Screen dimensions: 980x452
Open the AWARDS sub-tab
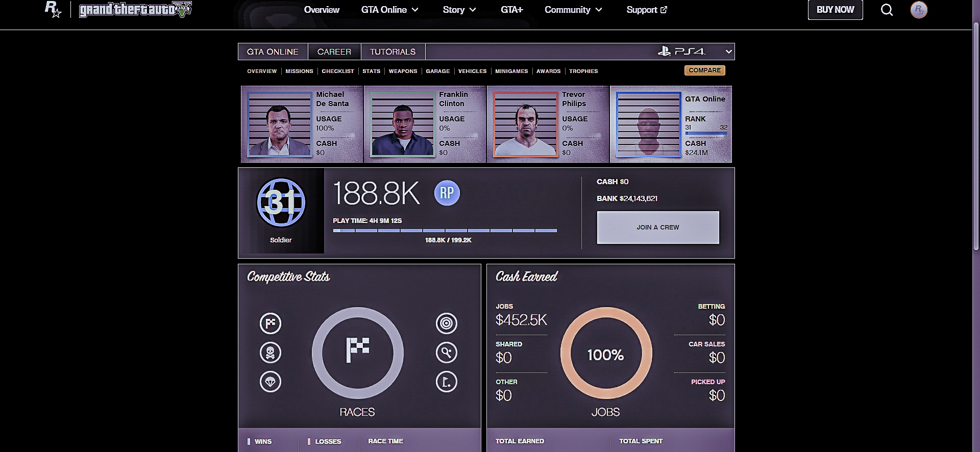(548, 71)
